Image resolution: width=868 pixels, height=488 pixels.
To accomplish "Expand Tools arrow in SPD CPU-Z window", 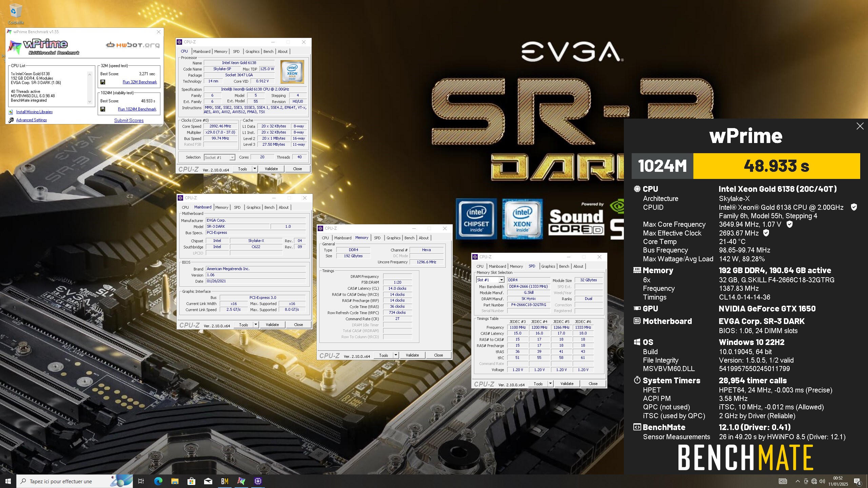I will point(550,384).
